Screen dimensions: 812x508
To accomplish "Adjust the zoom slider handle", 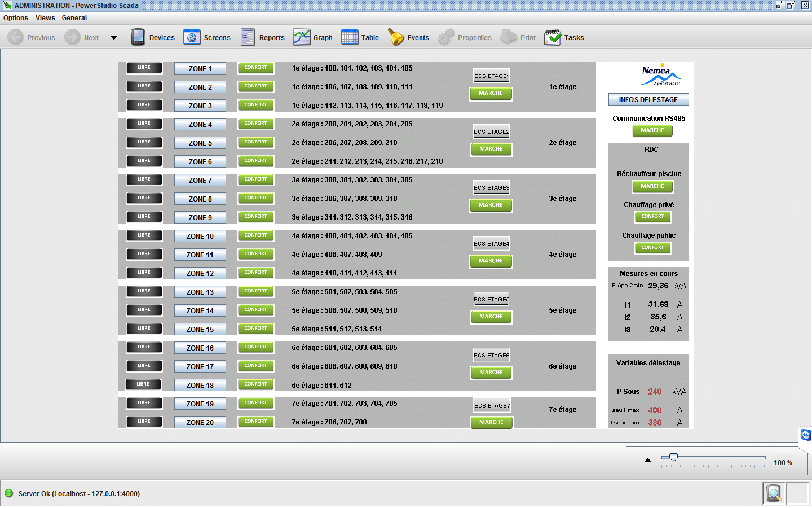I will point(673,457).
